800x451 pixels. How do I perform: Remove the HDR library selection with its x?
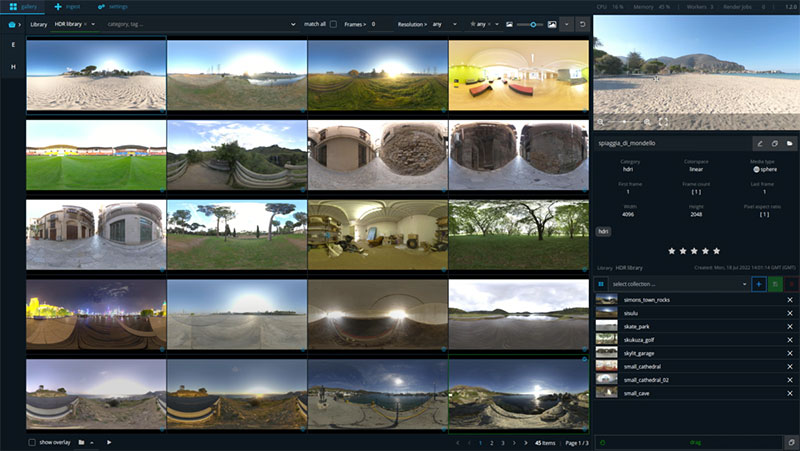pyautogui.click(x=85, y=24)
